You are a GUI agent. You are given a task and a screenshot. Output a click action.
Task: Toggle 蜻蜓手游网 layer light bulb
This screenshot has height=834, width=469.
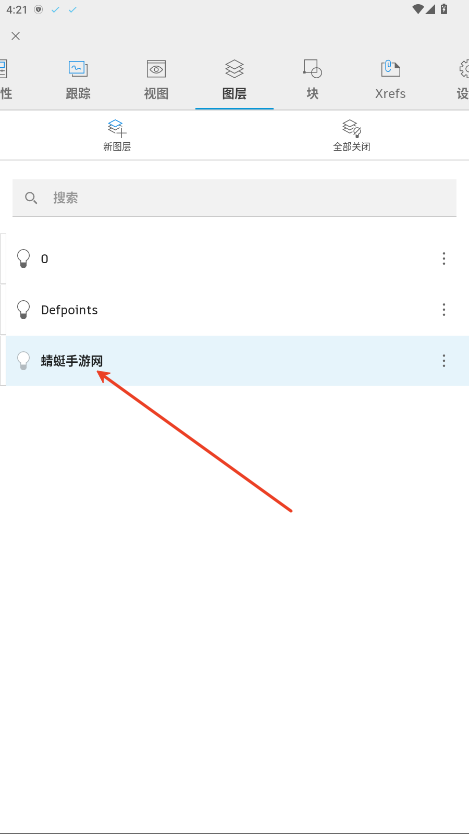23,361
